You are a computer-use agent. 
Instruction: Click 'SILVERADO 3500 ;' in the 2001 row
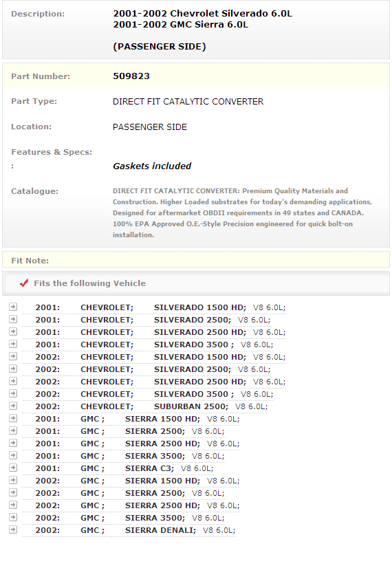[194, 345]
